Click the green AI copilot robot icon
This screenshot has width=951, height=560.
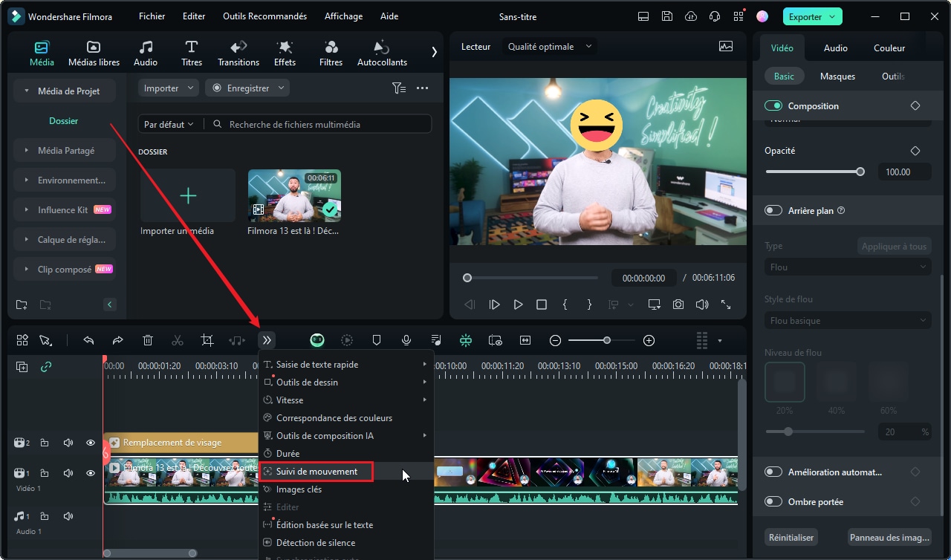point(317,340)
